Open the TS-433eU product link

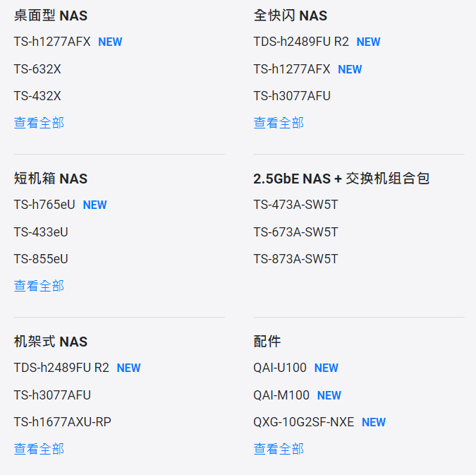[41, 232]
